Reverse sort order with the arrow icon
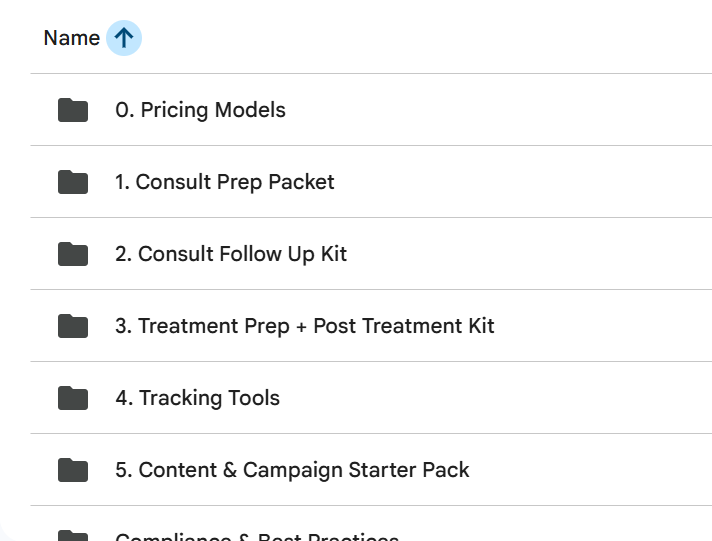712x541 pixels. pyautogui.click(x=124, y=39)
